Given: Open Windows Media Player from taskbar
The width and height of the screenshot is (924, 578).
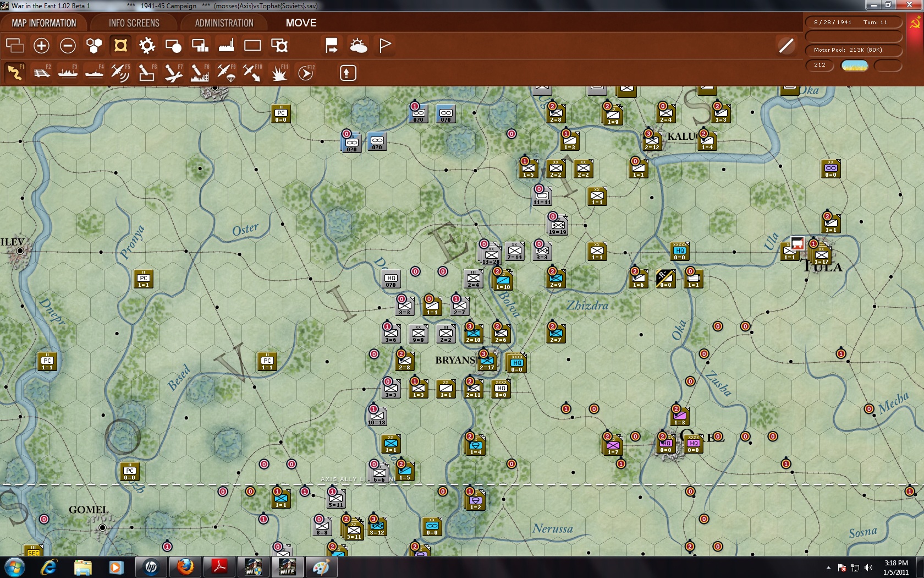Looking at the screenshot, I should pos(116,567).
